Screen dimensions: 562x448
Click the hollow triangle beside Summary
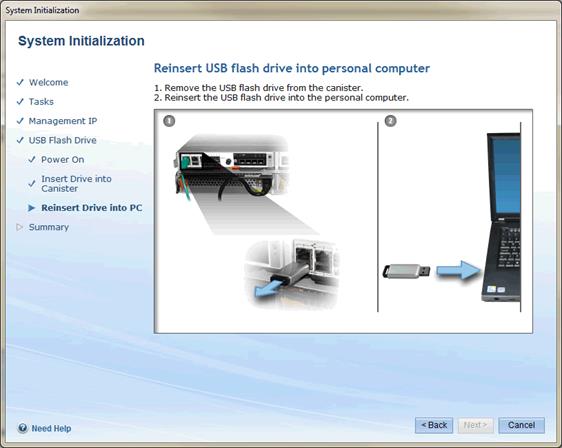(20, 227)
